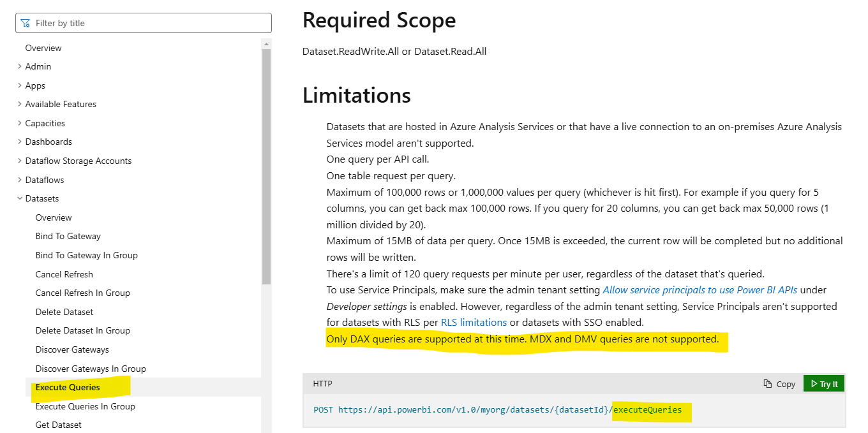Click the sidebar vertical scrollbar thumb

(266, 166)
